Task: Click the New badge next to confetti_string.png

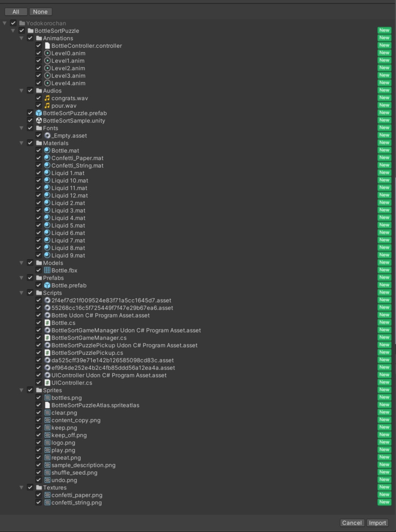Action: coord(384,502)
